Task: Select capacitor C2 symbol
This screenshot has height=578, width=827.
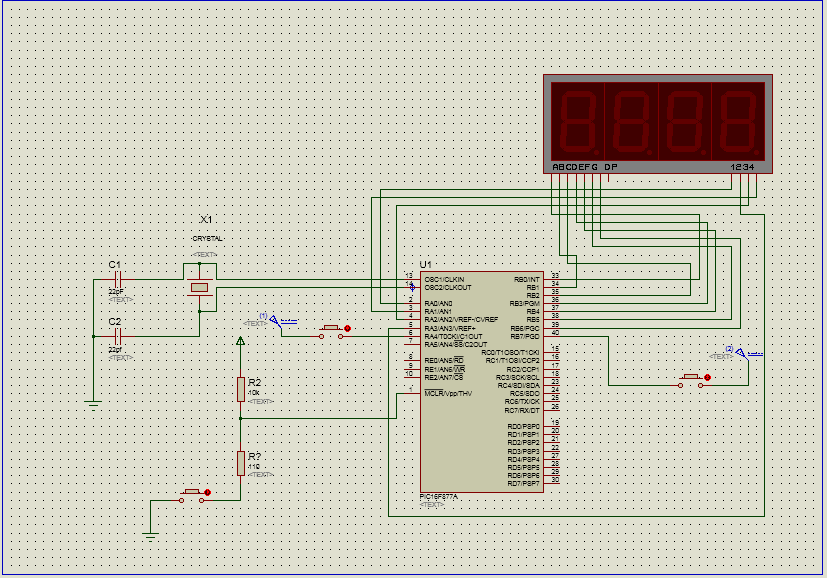Action: 118,336
